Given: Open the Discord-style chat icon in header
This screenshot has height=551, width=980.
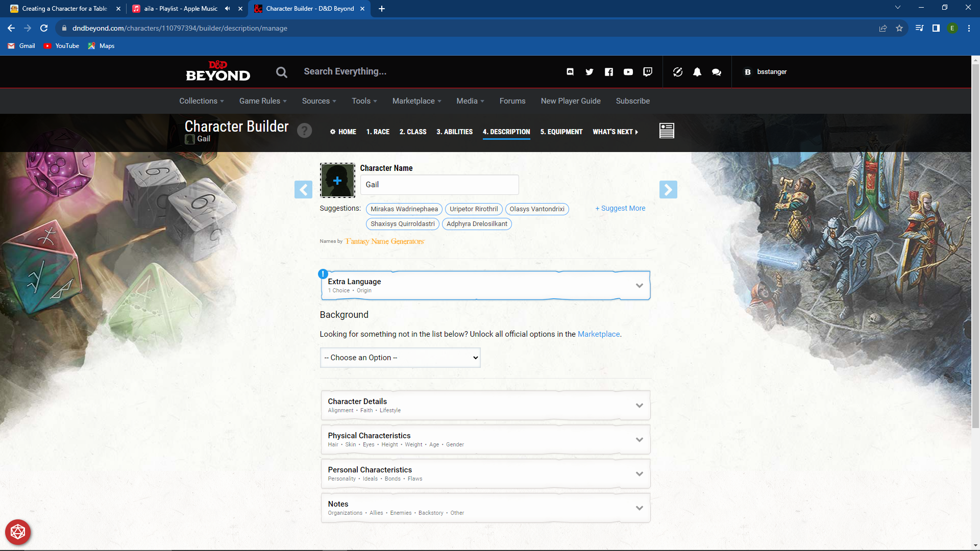Looking at the screenshot, I should pos(570,72).
